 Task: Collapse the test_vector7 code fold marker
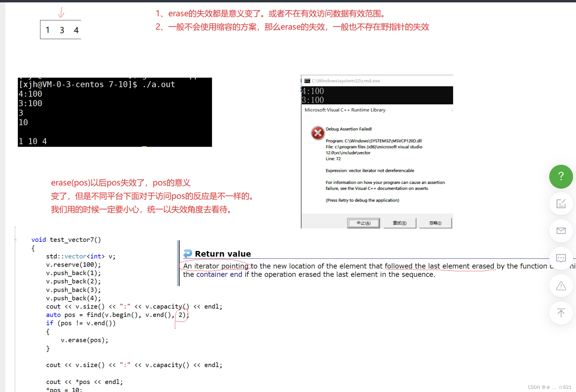coord(15,240)
